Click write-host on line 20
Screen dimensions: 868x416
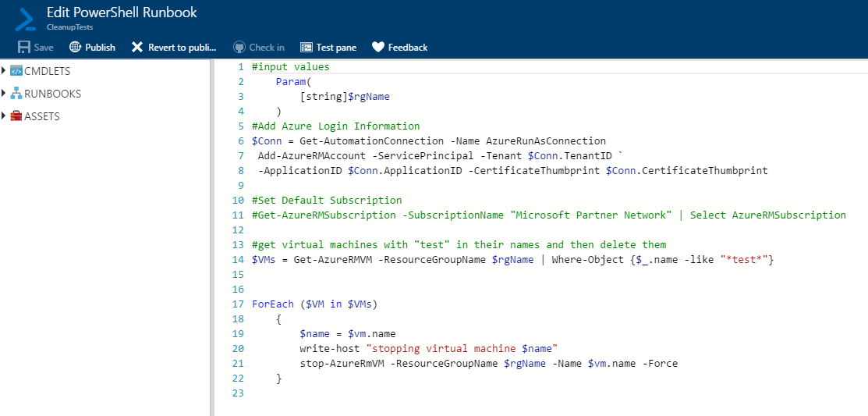(x=330, y=349)
